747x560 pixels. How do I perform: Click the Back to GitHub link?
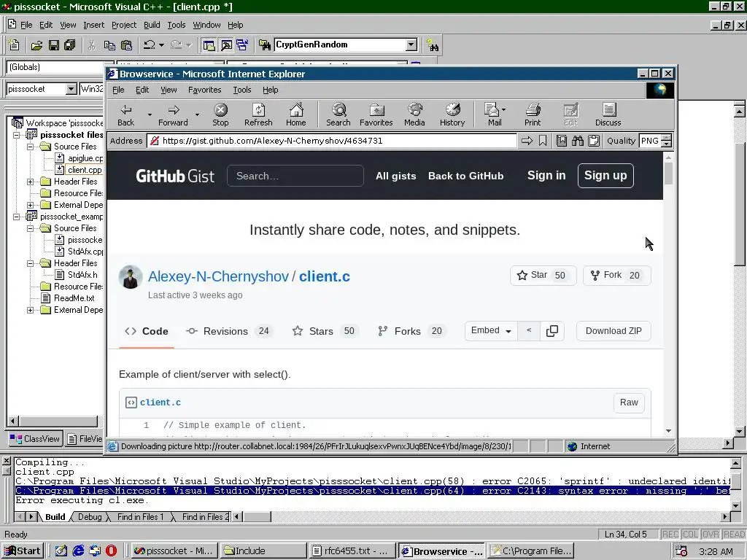coord(465,176)
